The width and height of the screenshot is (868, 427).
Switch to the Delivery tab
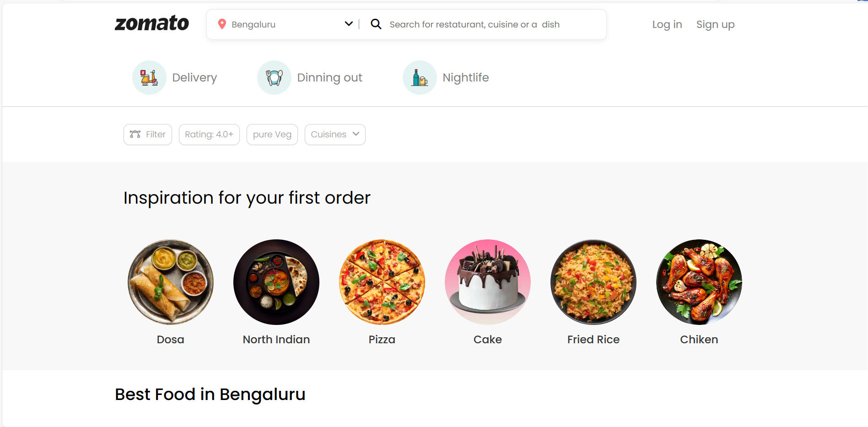tap(194, 77)
